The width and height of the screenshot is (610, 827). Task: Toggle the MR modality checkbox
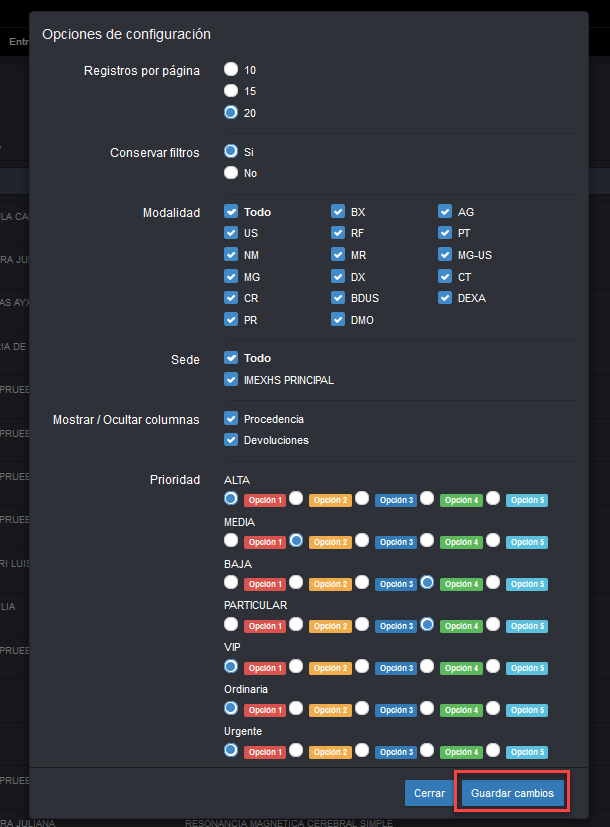coord(338,255)
